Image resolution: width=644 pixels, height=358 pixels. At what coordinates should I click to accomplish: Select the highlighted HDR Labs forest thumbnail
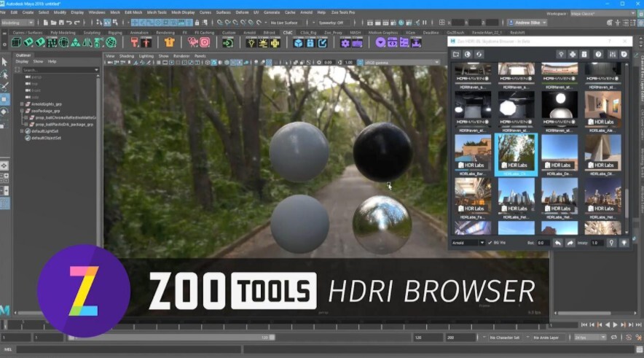tap(516, 154)
